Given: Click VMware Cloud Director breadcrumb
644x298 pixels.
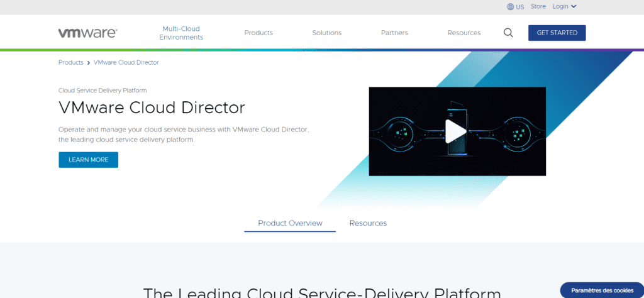Looking at the screenshot, I should [126, 62].
